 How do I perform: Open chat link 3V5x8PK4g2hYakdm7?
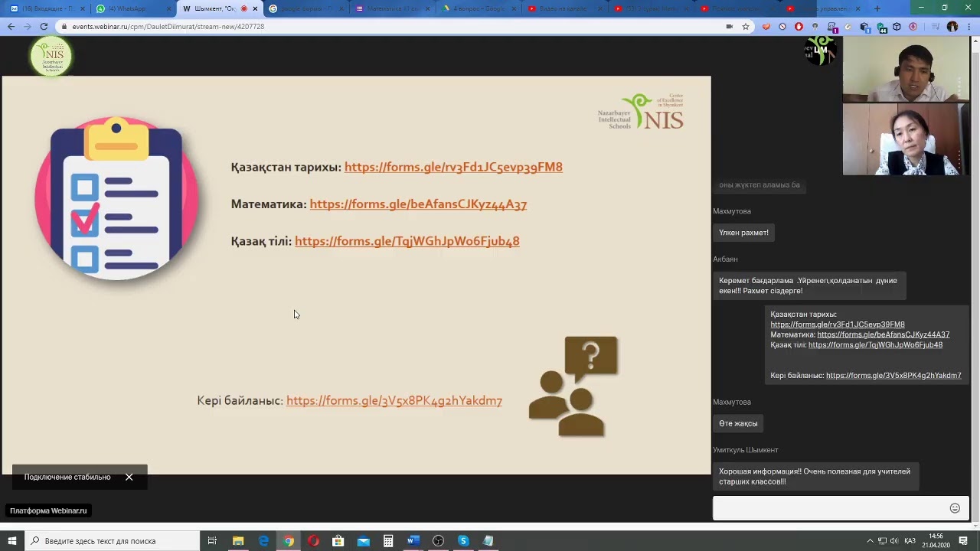[x=893, y=376]
